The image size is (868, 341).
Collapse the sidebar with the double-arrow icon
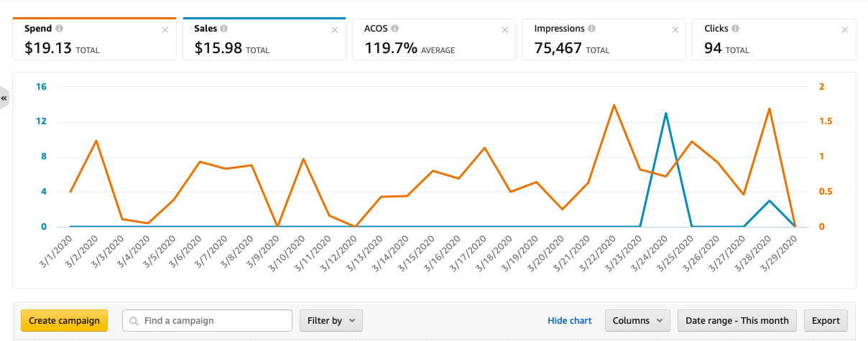coord(4,98)
